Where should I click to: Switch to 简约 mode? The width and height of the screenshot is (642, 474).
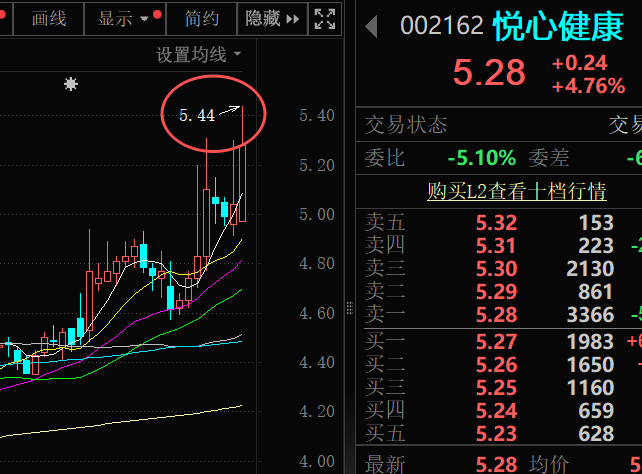click(x=201, y=19)
